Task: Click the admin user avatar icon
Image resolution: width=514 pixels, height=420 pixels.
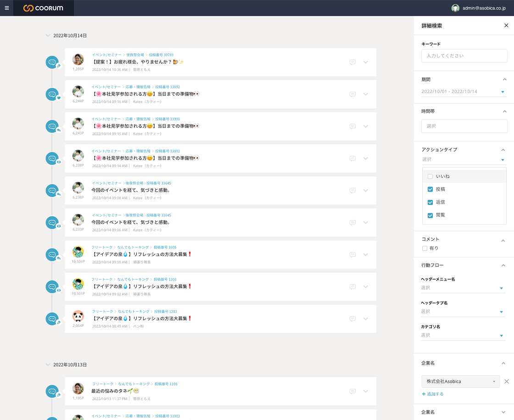Action: [455, 8]
